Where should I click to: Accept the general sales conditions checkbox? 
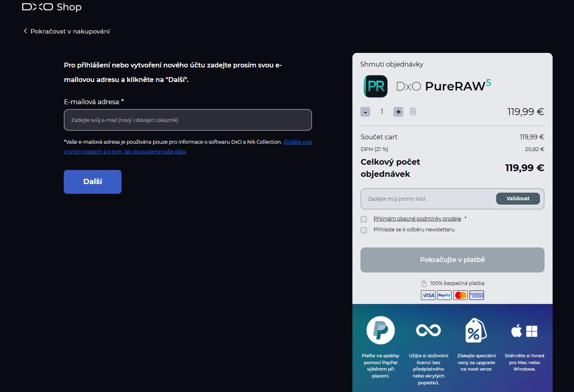click(x=364, y=219)
